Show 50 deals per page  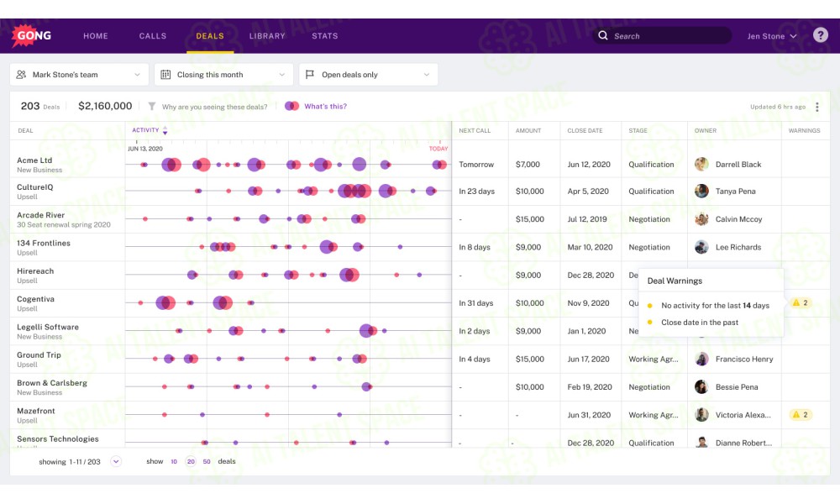pos(207,461)
